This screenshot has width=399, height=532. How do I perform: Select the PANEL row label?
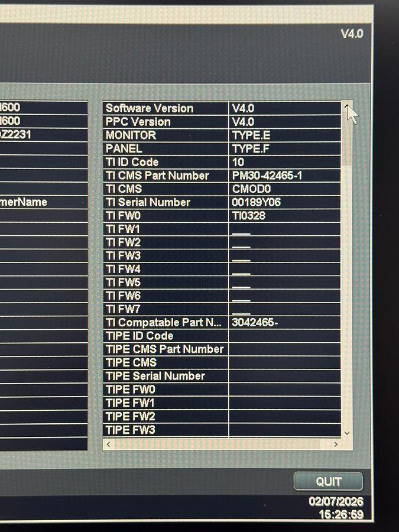pos(124,148)
